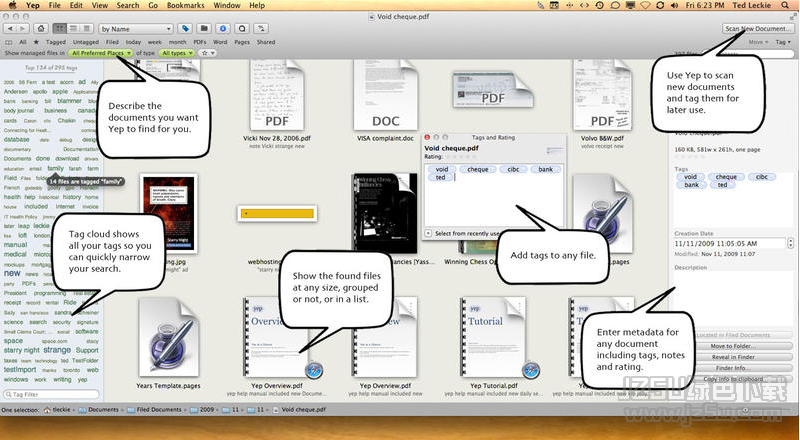Expand 'Select from recently used' in tags popup

429,233
